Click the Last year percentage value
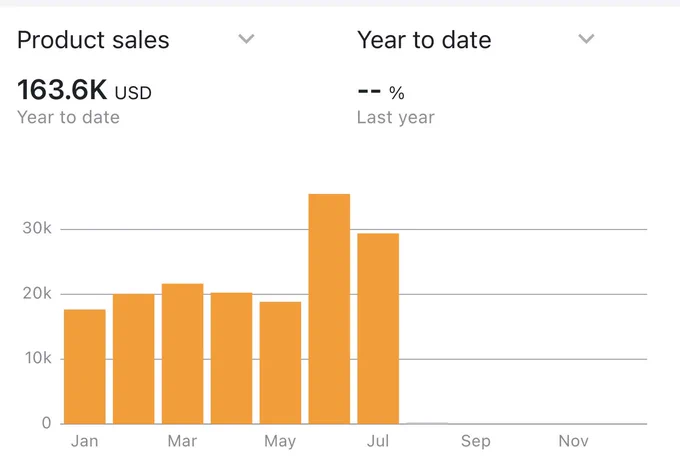 pos(381,92)
